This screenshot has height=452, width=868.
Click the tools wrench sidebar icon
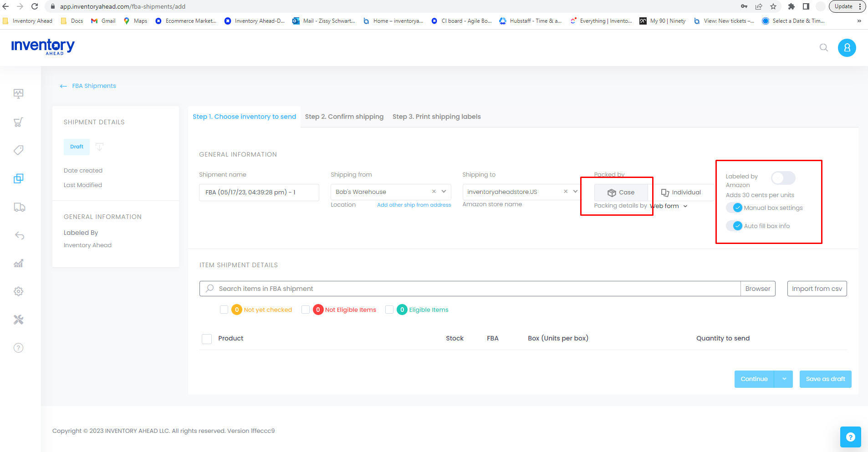[x=18, y=320]
